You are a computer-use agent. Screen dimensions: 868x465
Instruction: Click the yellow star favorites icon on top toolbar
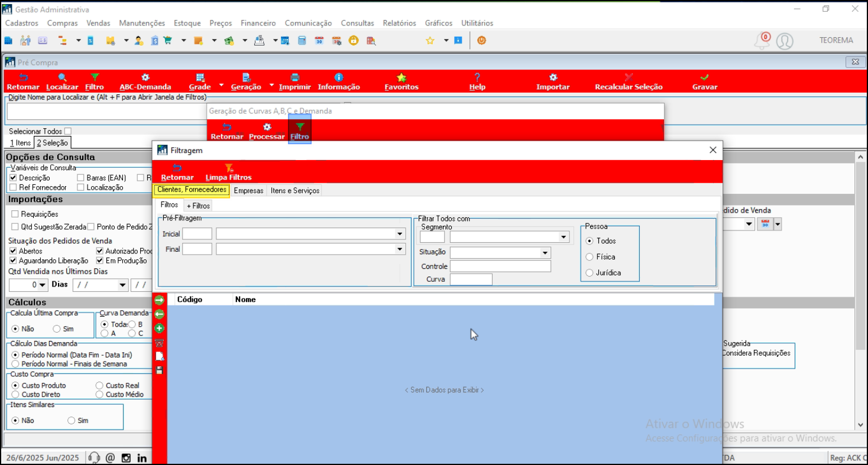point(430,41)
